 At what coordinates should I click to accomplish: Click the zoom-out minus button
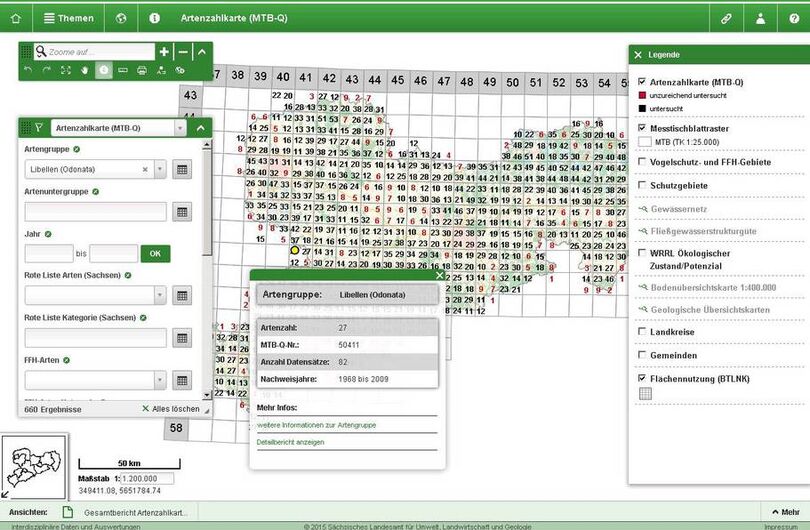click(183, 52)
